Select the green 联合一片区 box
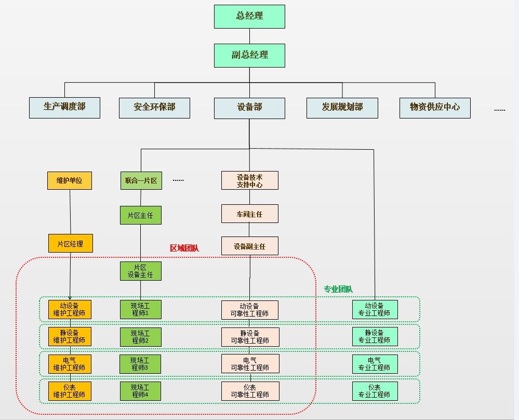This screenshot has height=420, width=519. 141,180
